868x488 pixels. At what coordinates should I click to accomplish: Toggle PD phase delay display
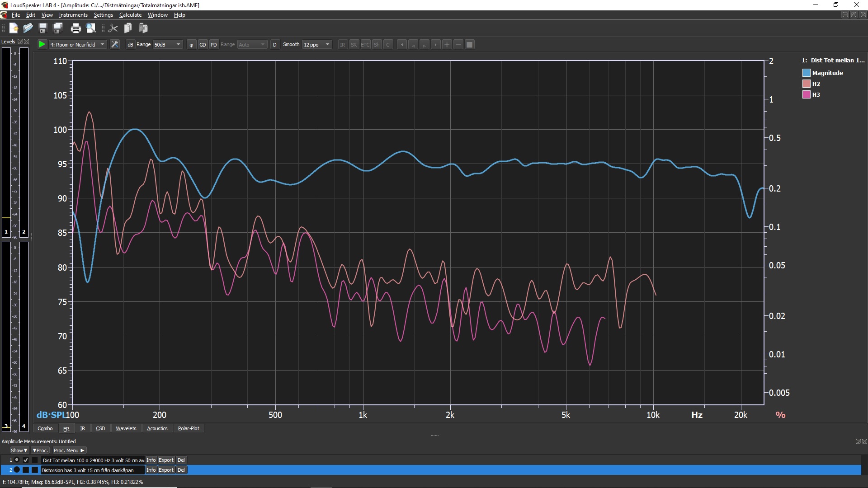(x=214, y=44)
